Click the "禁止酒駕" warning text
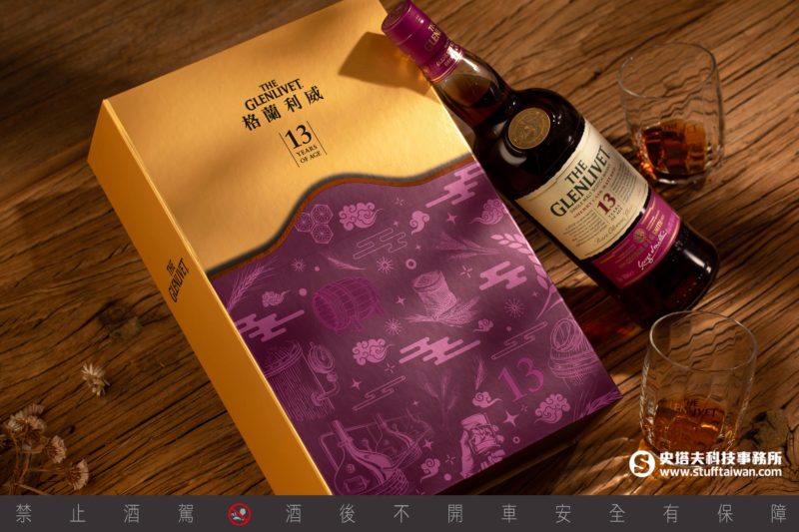This screenshot has height=532, width=799. click(105, 514)
